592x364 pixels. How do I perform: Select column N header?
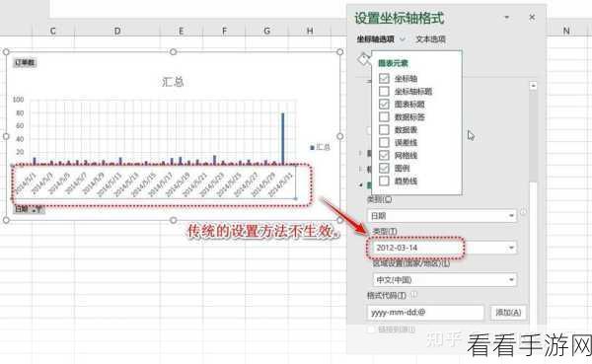[x=566, y=31]
